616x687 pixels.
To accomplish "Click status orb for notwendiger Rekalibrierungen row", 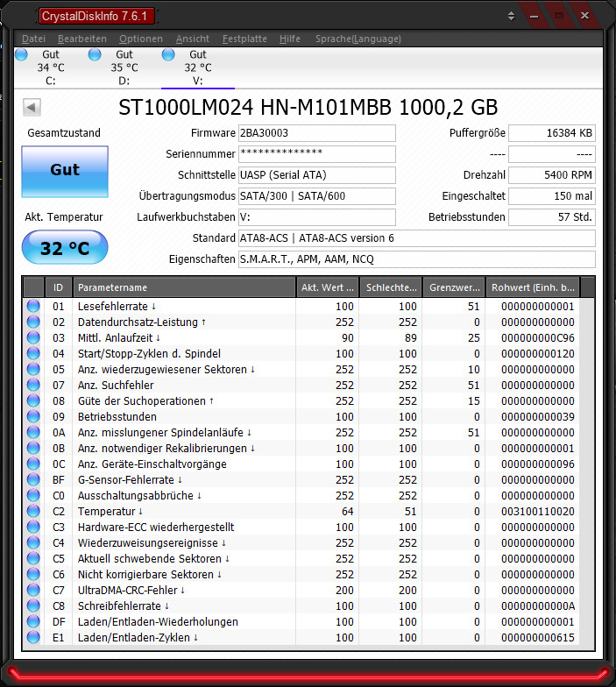I will point(33,448).
